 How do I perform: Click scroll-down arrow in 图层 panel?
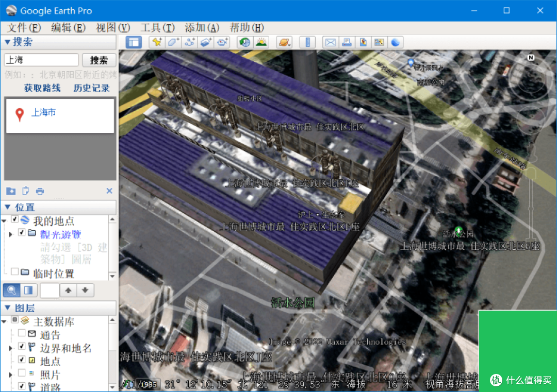pos(112,387)
